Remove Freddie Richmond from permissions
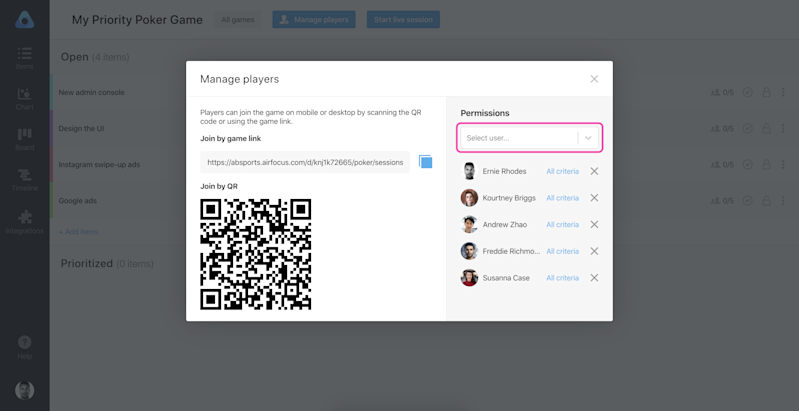 [x=594, y=251]
